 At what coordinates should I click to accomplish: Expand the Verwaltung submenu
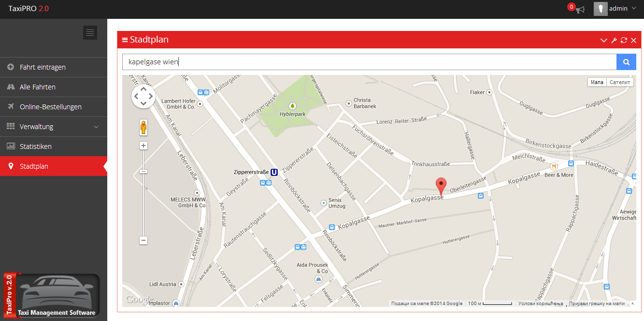click(x=54, y=127)
